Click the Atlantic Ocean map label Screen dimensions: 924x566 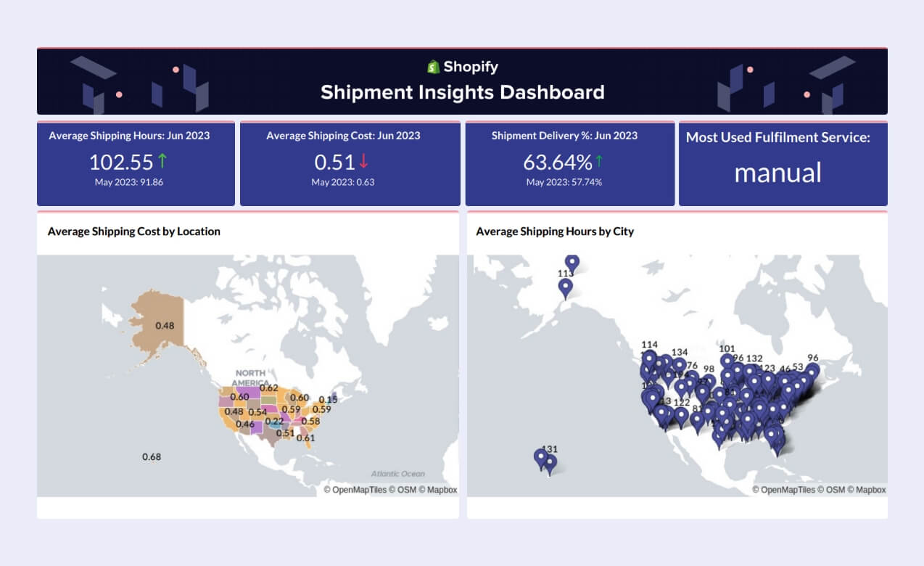pyautogui.click(x=398, y=474)
